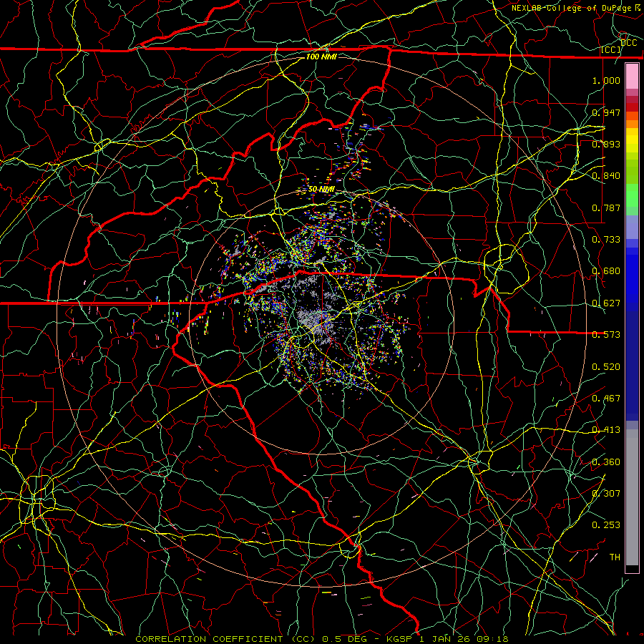Screen dimensions: 644x644
Task: Click the [CC] product label
Action: [611, 49]
